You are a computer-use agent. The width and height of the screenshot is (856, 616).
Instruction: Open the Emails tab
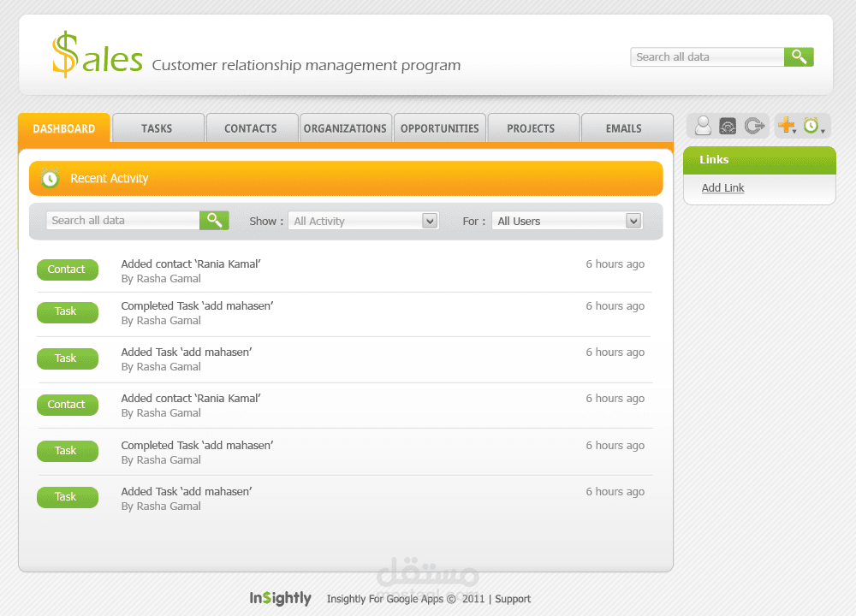click(x=627, y=128)
